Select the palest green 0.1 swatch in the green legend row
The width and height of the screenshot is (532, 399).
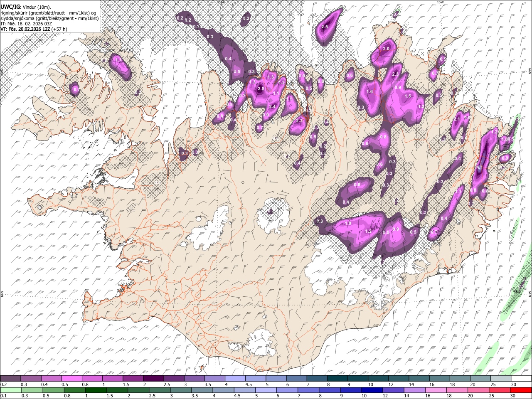(11, 390)
